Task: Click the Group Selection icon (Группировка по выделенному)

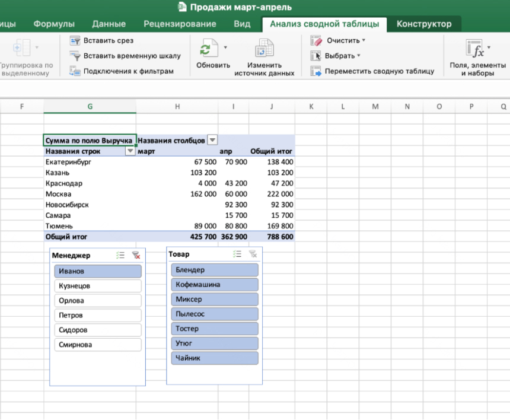Action: tap(22, 48)
